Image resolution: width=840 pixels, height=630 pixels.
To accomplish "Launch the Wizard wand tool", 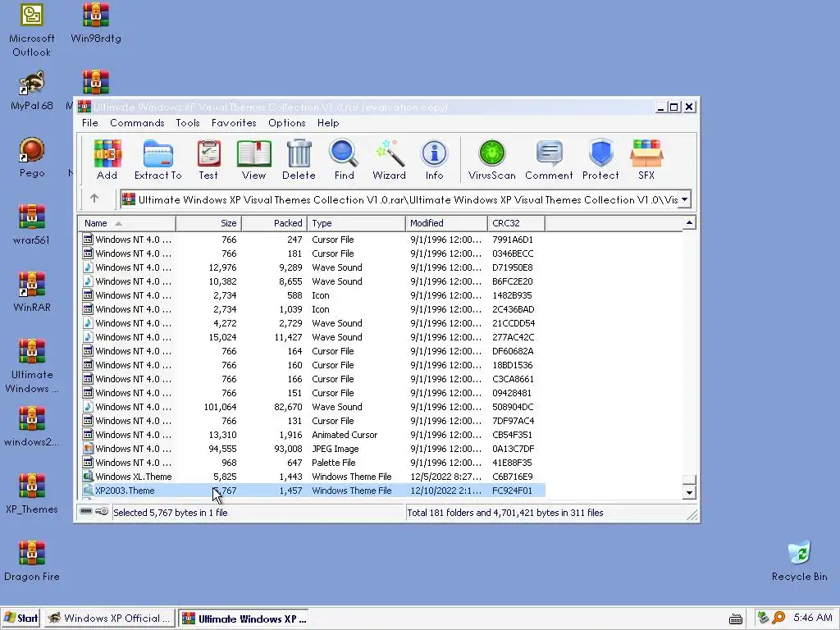I will [390, 160].
